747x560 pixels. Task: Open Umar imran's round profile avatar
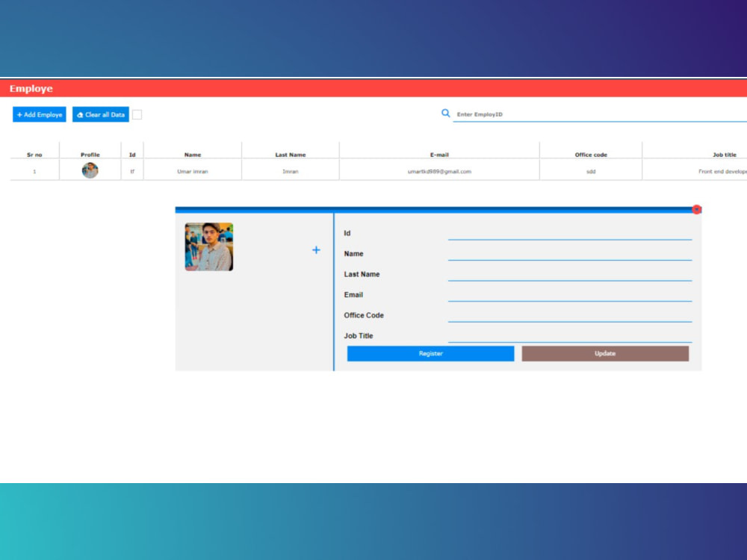tap(90, 170)
